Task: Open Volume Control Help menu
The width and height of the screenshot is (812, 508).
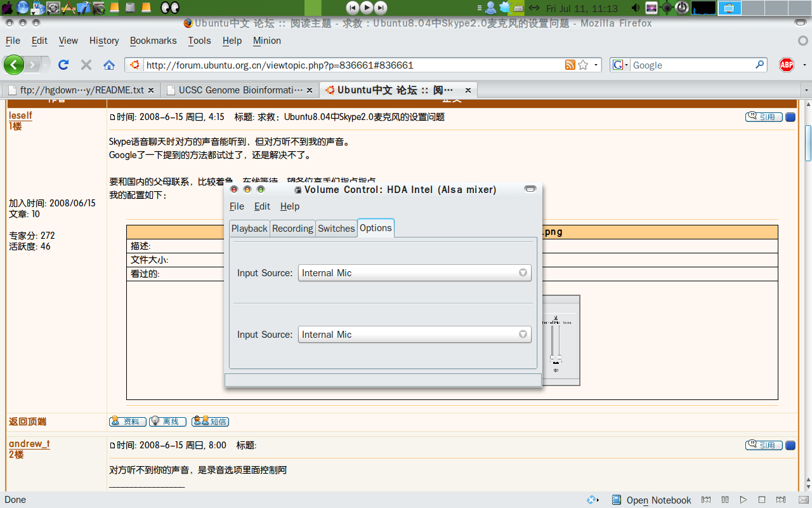Action: (290, 206)
